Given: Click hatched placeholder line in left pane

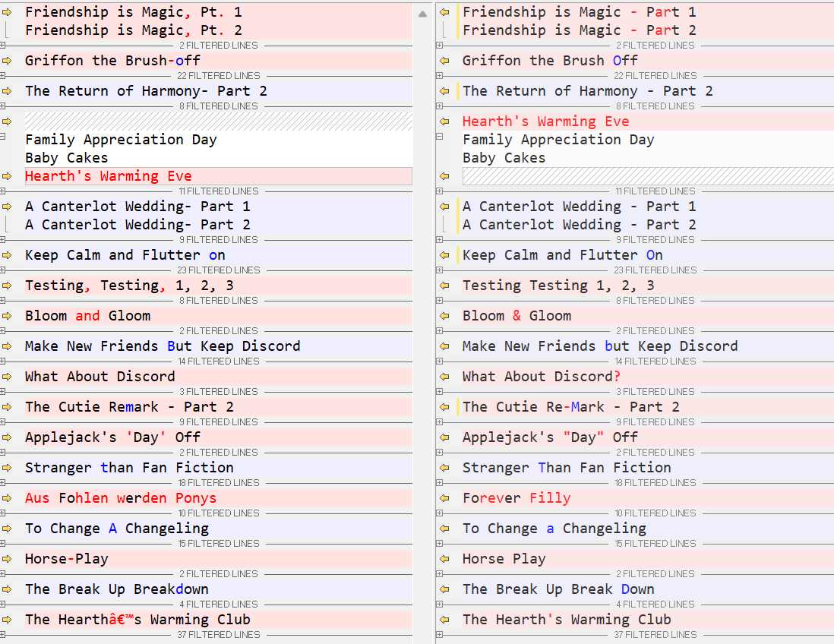Looking at the screenshot, I should (x=219, y=122).
